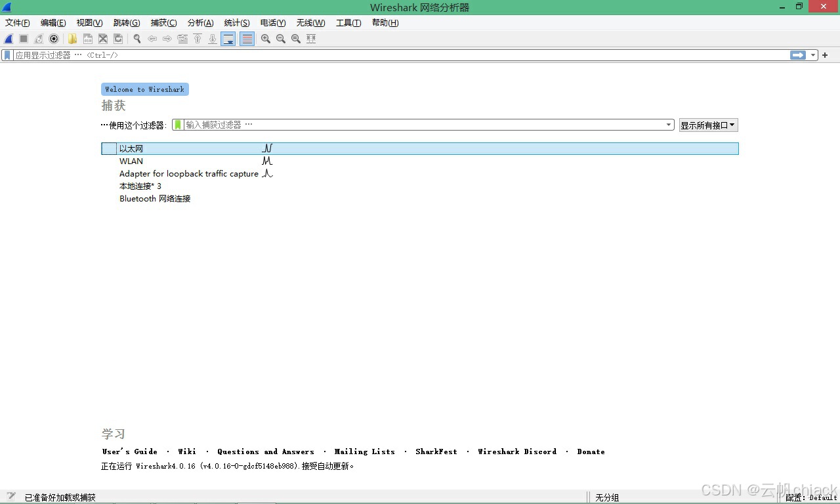Open the SharkFest link
This screenshot has width=840, height=504.
(x=436, y=451)
